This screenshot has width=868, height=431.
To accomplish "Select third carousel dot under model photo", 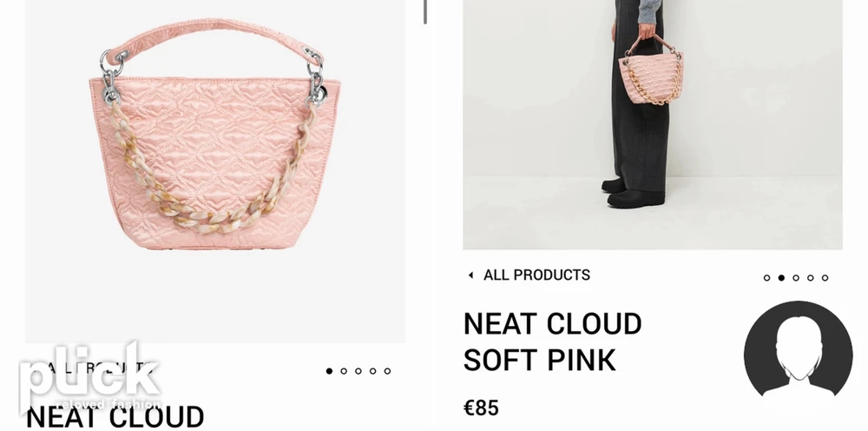I will pos(795,278).
